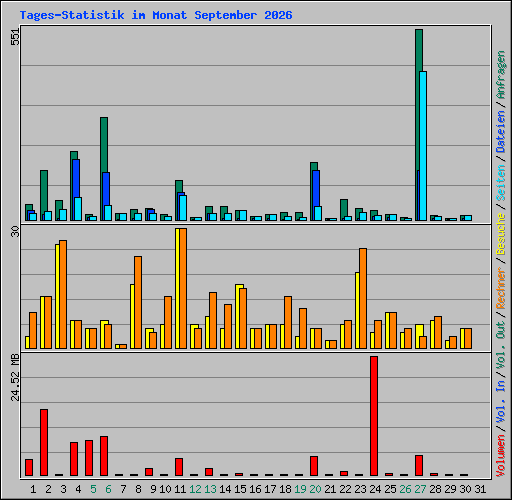This screenshot has width=512, height=500.
Task: Click day number 4 on the x-axis
Action: click(78, 489)
